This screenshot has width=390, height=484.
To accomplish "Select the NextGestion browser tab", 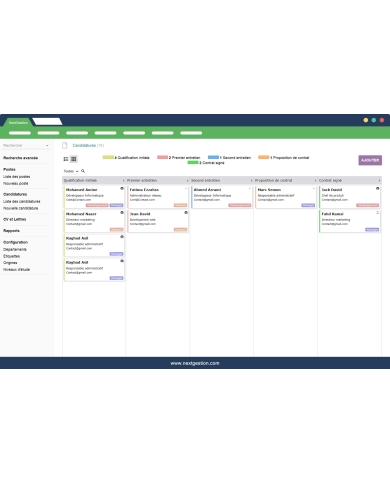I will point(18,122).
